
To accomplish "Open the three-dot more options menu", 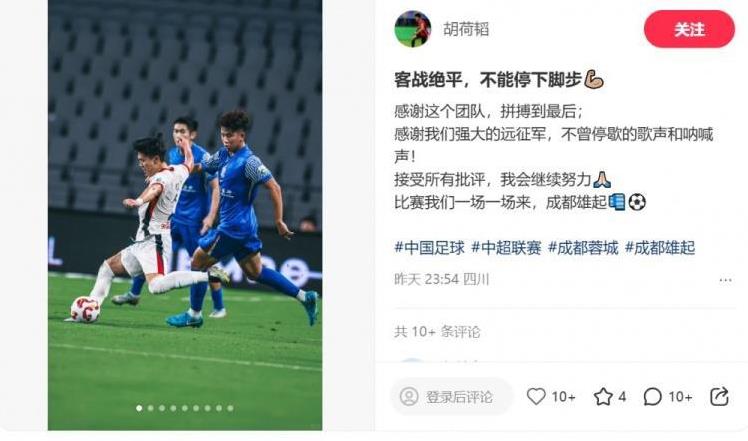I will [725, 280].
